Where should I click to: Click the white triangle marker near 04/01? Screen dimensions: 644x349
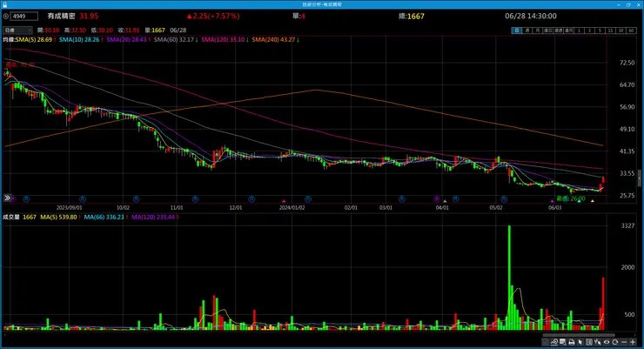[x=445, y=201]
